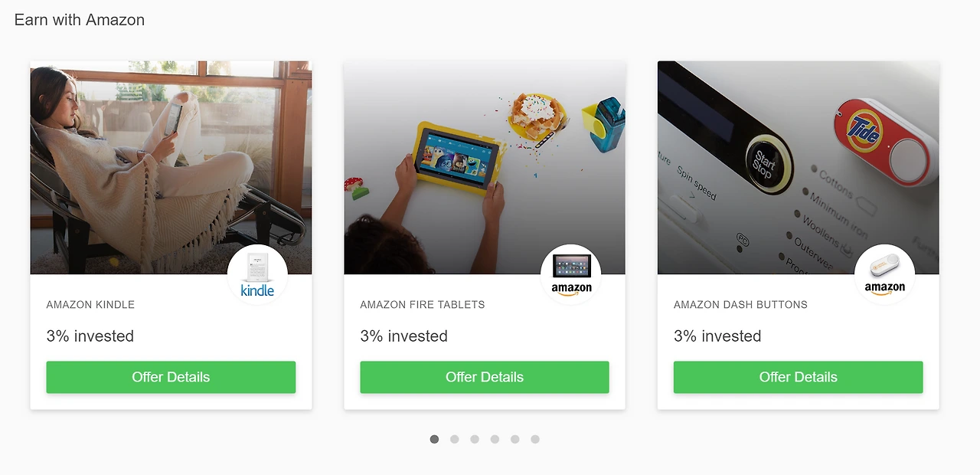The height and width of the screenshot is (475, 980).
Task: Click the Earn with Amazon heading
Action: [x=80, y=20]
